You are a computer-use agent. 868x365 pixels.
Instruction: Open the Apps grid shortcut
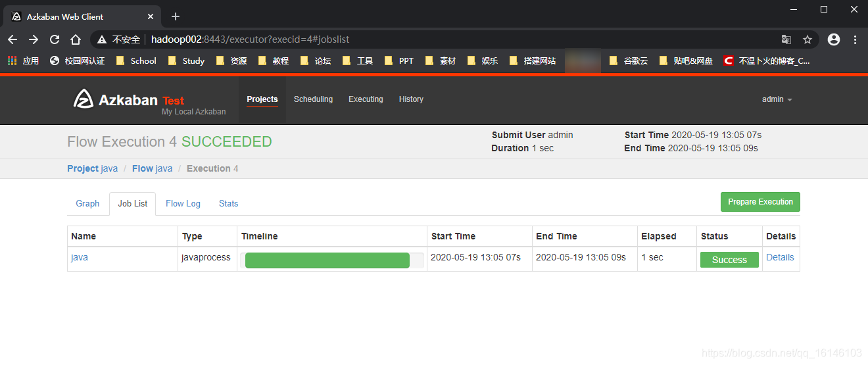23,61
